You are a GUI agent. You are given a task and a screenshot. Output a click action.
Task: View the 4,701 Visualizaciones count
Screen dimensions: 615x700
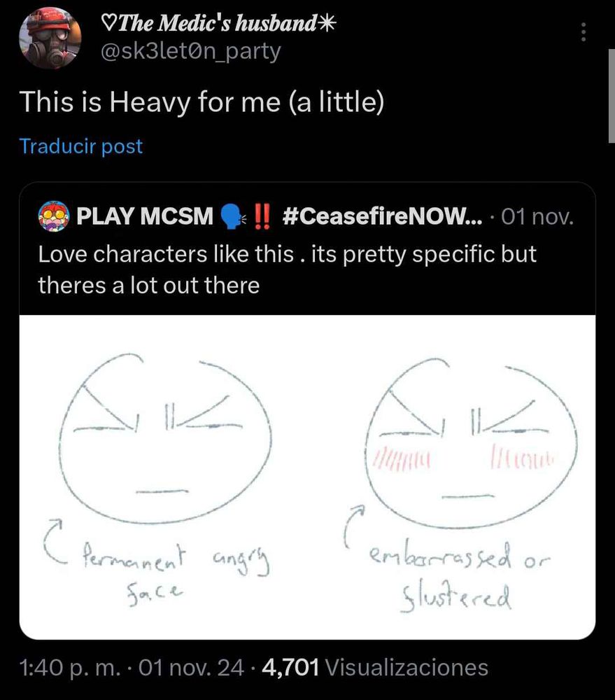(374, 667)
